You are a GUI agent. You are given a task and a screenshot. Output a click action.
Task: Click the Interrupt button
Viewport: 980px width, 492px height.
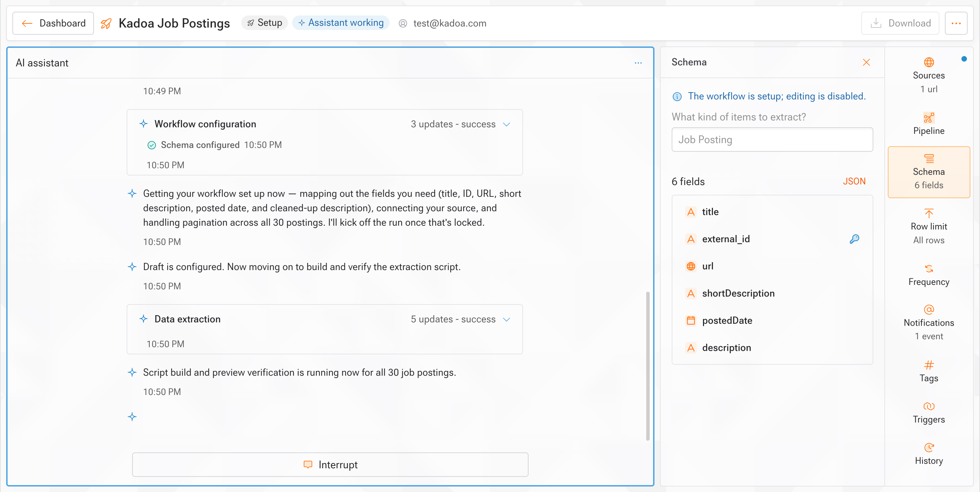pos(330,464)
